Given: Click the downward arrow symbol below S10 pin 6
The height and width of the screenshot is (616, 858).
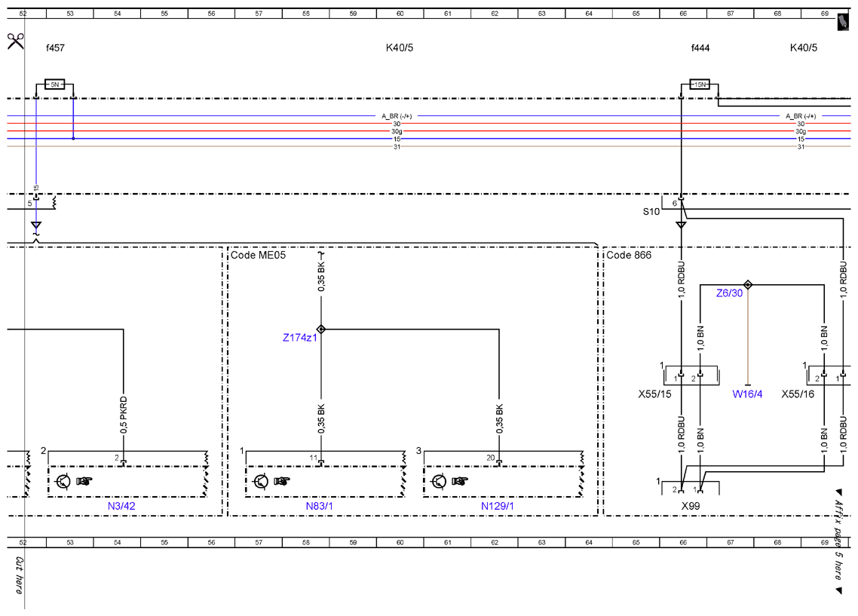Looking at the screenshot, I should (x=681, y=225).
